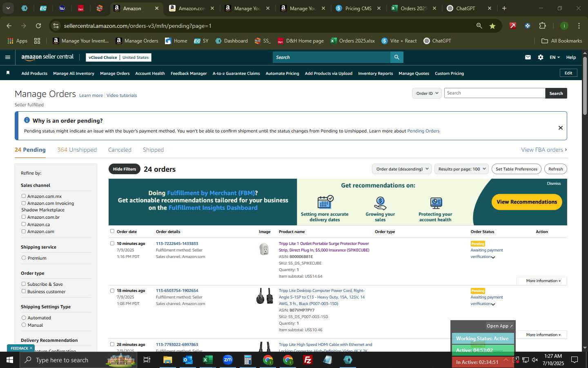This screenshot has height=368, width=588.
Task: Switch to the 364 Unshipped tab
Action: pos(77,150)
